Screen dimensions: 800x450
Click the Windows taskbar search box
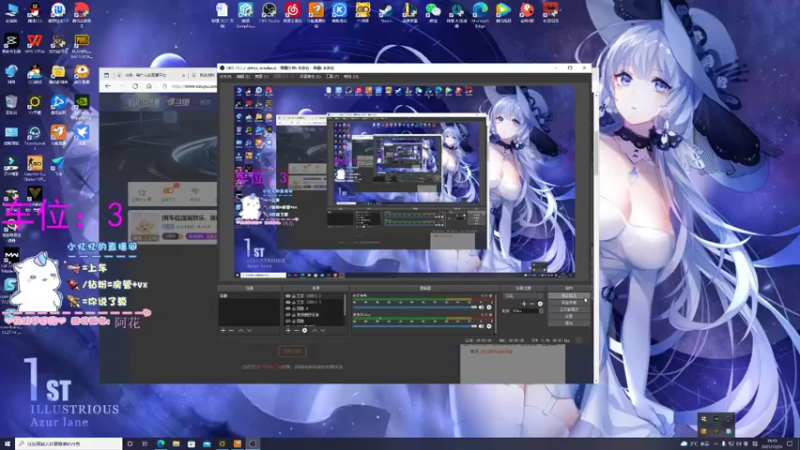(68, 444)
